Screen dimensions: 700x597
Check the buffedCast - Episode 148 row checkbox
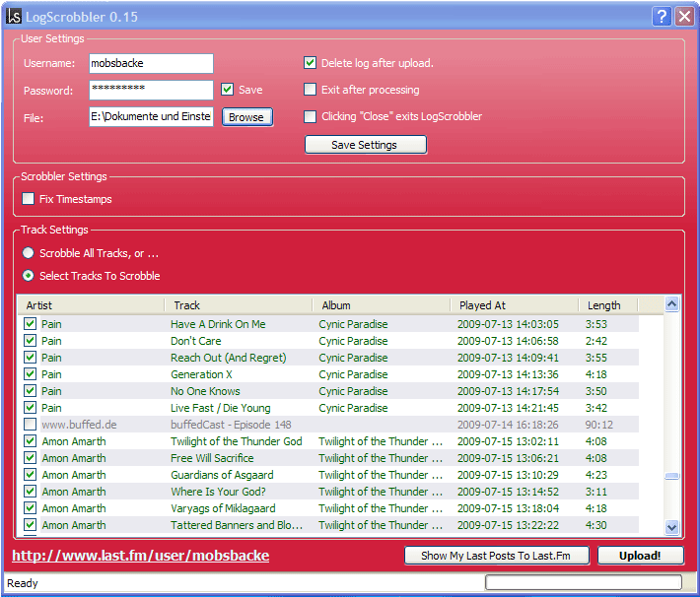[30, 425]
